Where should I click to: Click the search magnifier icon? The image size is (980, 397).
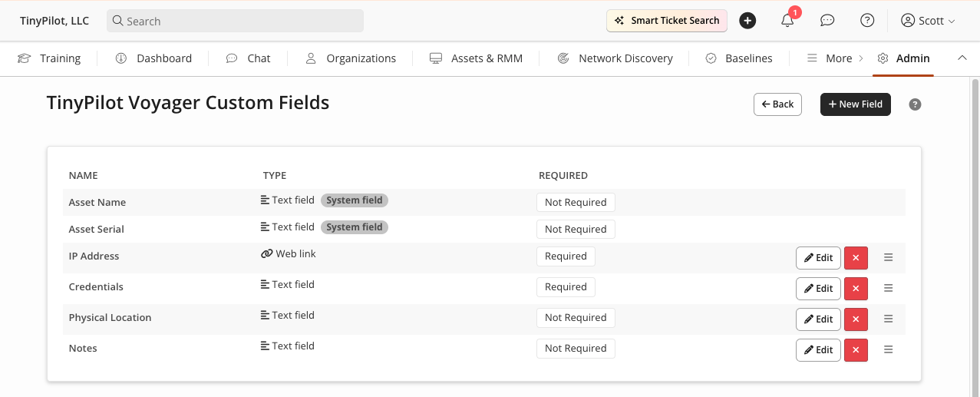(x=118, y=21)
